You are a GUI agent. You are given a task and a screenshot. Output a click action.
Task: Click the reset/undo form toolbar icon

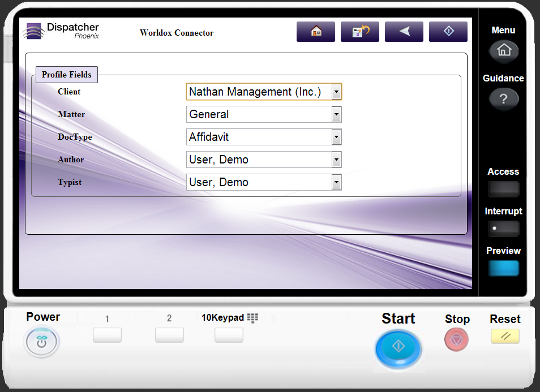pyautogui.click(x=359, y=32)
